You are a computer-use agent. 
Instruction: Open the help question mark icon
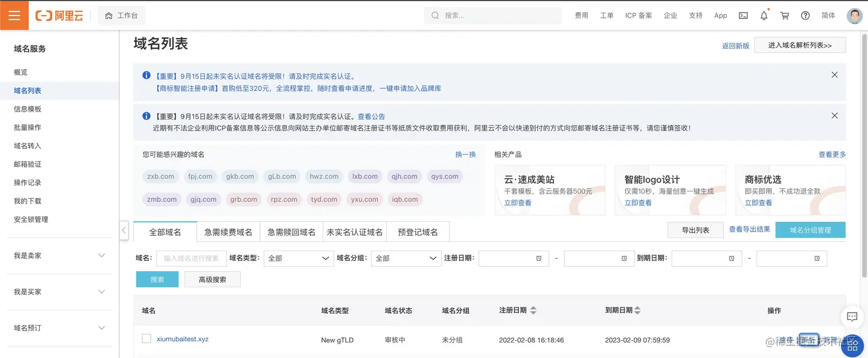pos(805,16)
